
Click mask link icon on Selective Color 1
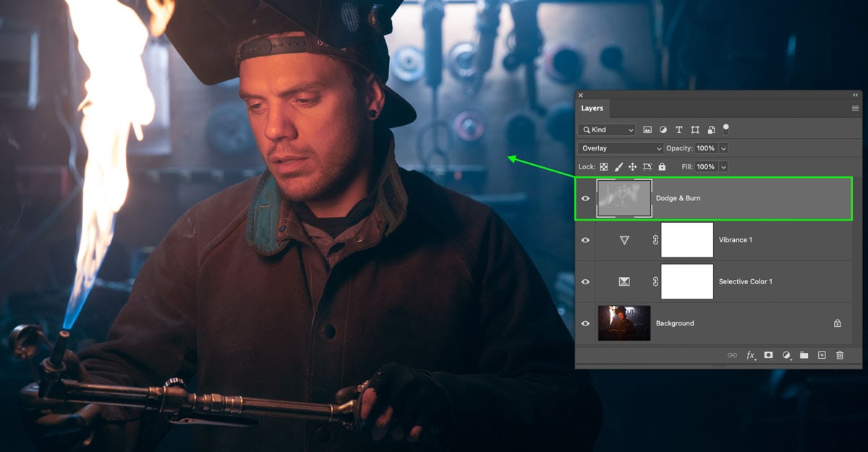tap(655, 282)
